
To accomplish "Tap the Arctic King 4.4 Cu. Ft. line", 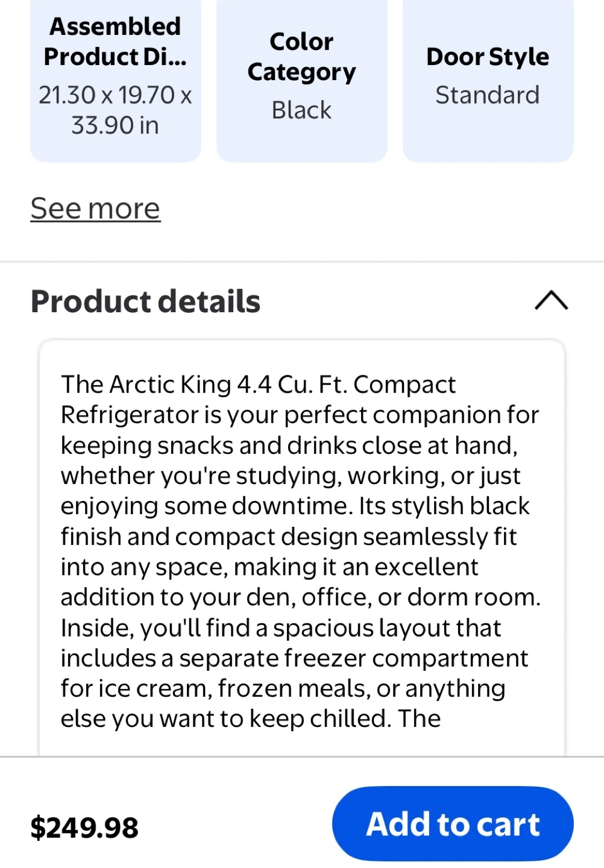I will (258, 385).
